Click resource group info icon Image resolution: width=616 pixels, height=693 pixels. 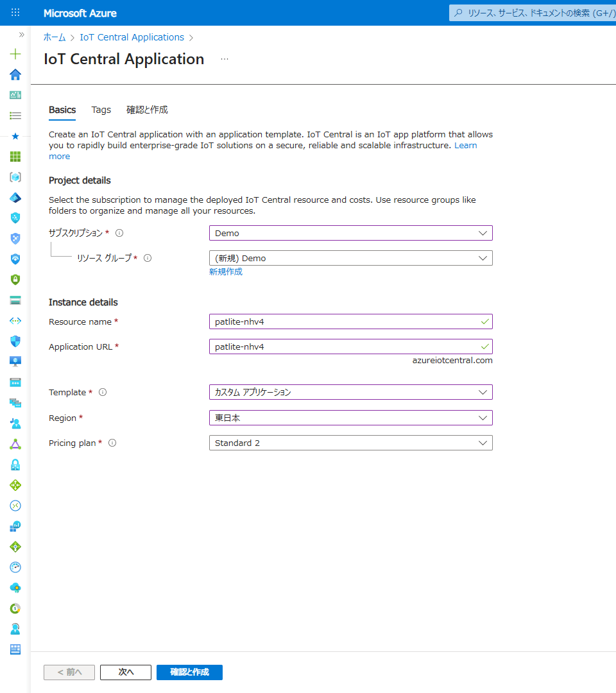point(148,258)
